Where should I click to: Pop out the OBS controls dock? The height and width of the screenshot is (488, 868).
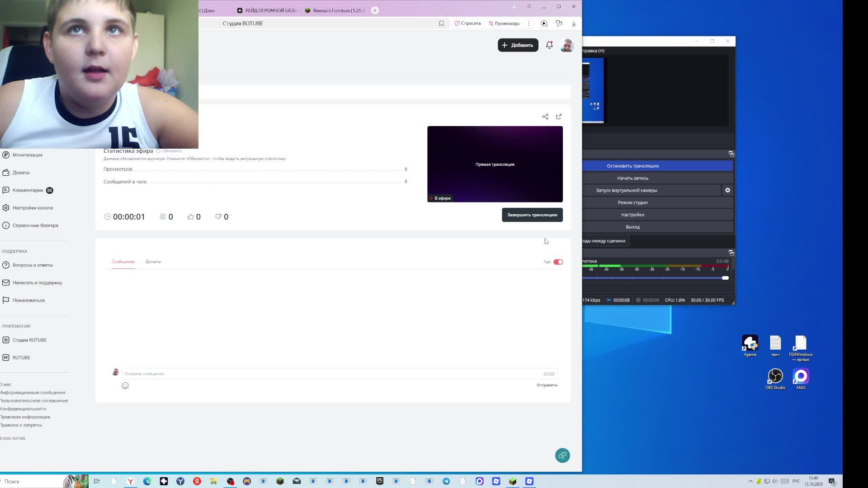(731, 154)
